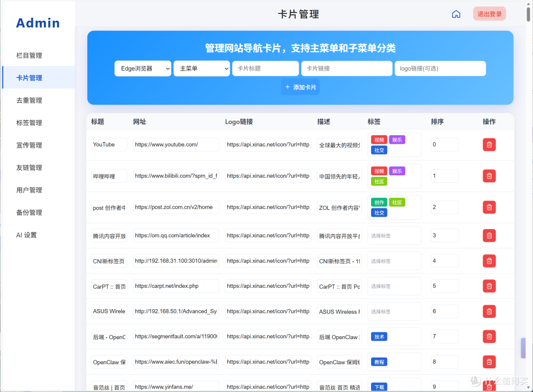Click the post.zol.com.cn URL field
The height and width of the screenshot is (392, 533).
point(176,207)
